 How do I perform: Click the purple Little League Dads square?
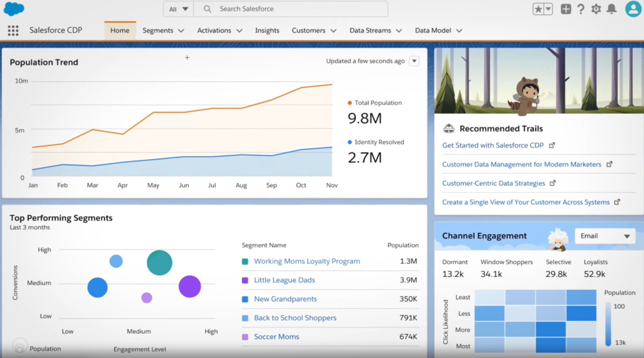point(245,280)
